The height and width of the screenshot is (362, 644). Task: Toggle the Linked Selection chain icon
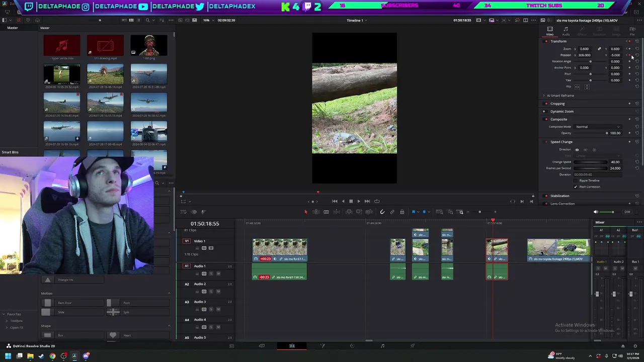pyautogui.click(x=392, y=212)
